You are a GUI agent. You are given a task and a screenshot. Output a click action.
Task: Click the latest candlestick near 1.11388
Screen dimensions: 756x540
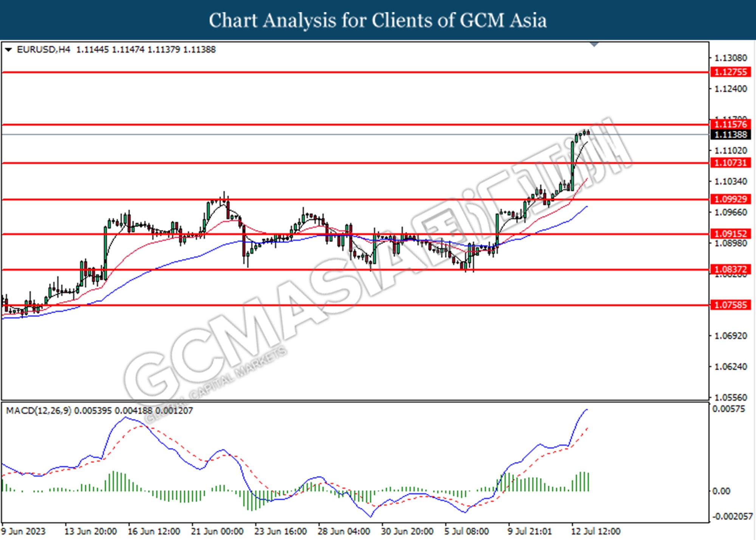[588, 132]
